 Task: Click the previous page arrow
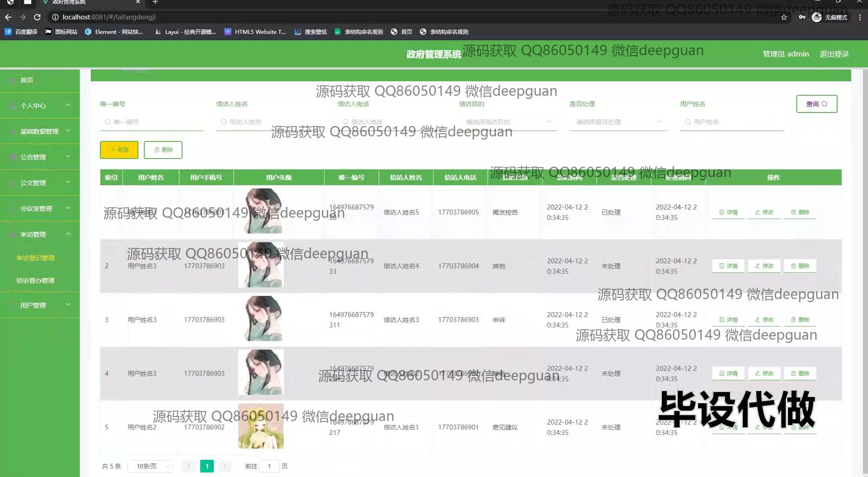(189, 466)
